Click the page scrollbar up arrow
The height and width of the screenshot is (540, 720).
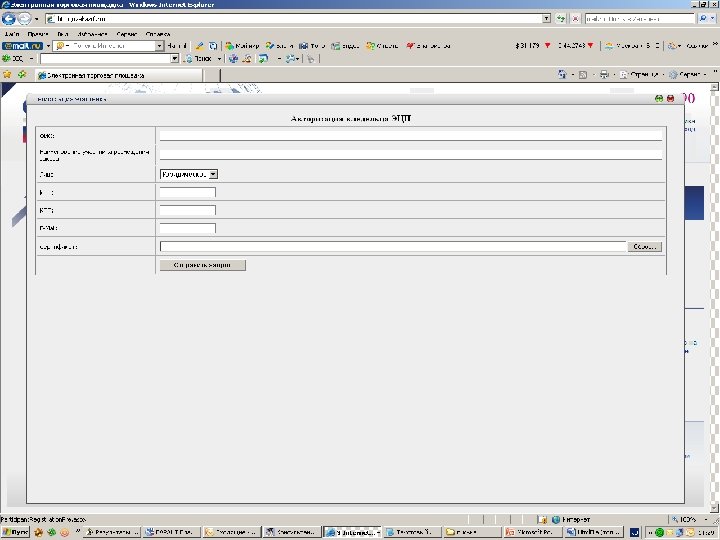click(x=714, y=87)
